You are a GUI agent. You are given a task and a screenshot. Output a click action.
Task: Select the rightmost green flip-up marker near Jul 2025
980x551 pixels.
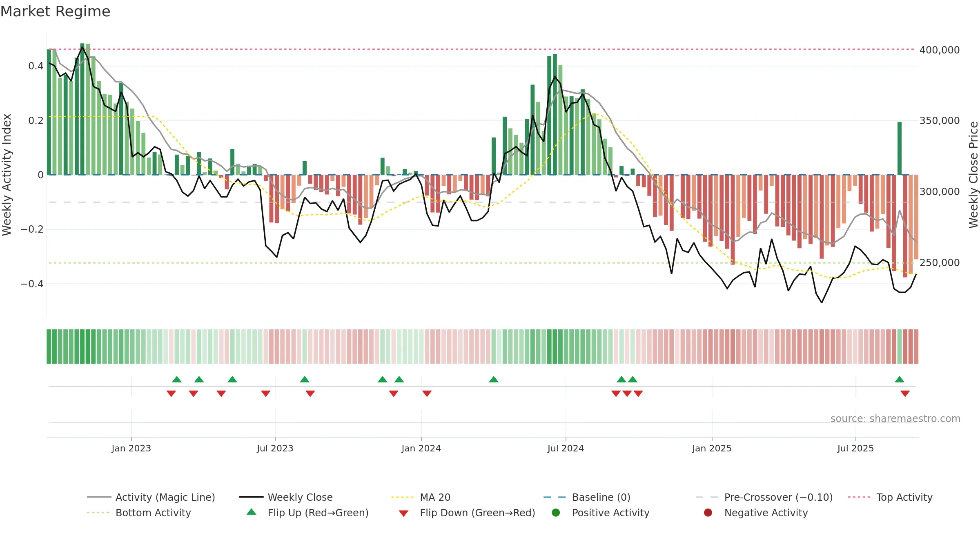(900, 379)
